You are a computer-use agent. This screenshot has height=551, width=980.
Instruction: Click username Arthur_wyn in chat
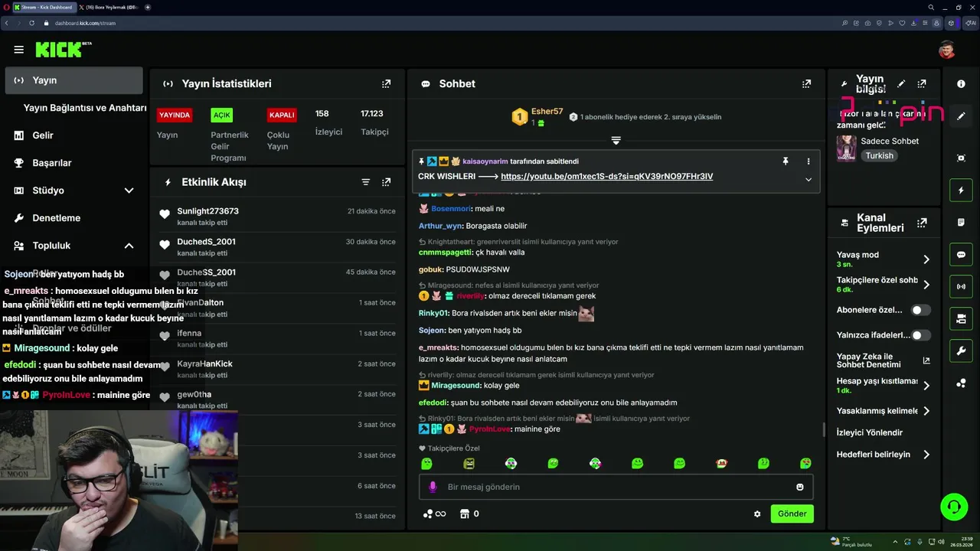pos(440,226)
